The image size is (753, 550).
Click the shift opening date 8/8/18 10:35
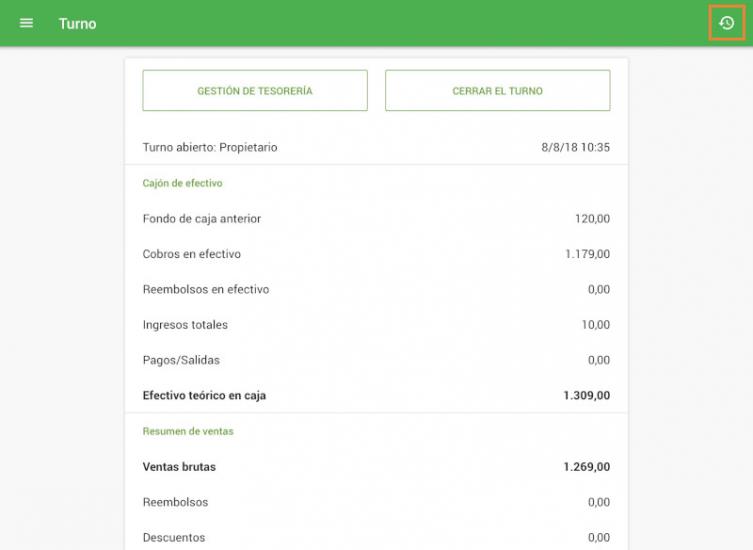coord(575,148)
